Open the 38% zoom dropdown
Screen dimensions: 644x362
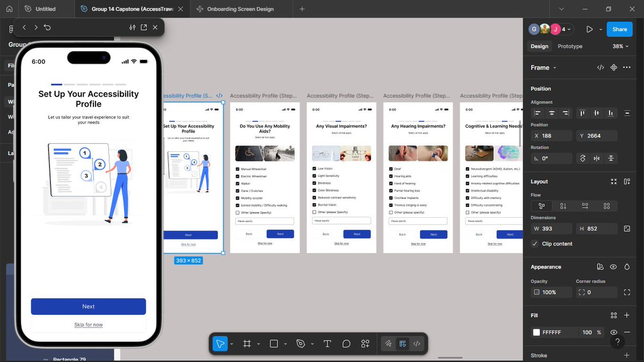[620, 47]
